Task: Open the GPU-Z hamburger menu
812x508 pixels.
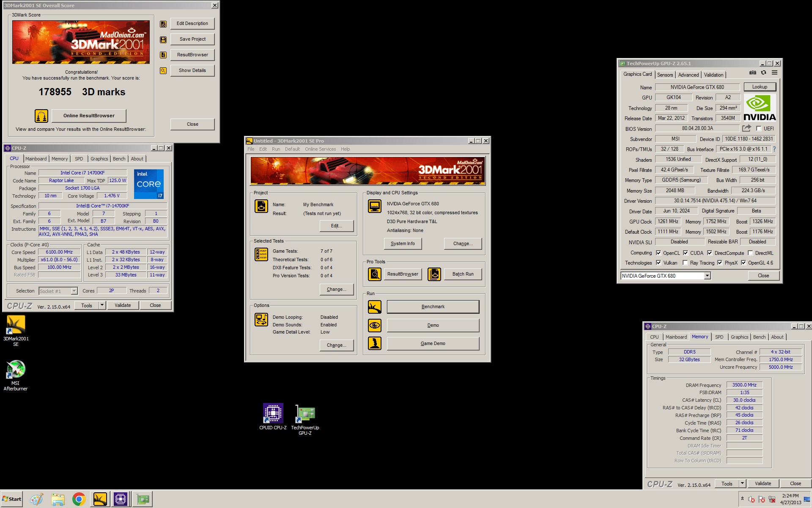Action: click(x=775, y=73)
